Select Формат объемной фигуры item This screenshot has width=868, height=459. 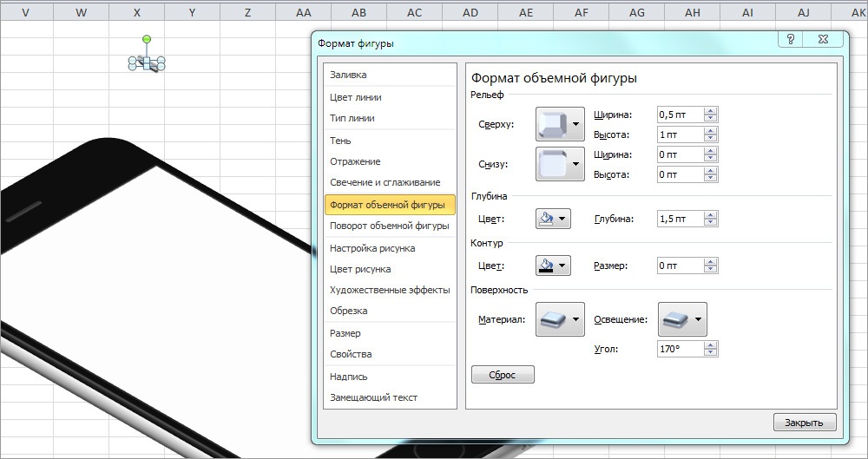coord(390,205)
